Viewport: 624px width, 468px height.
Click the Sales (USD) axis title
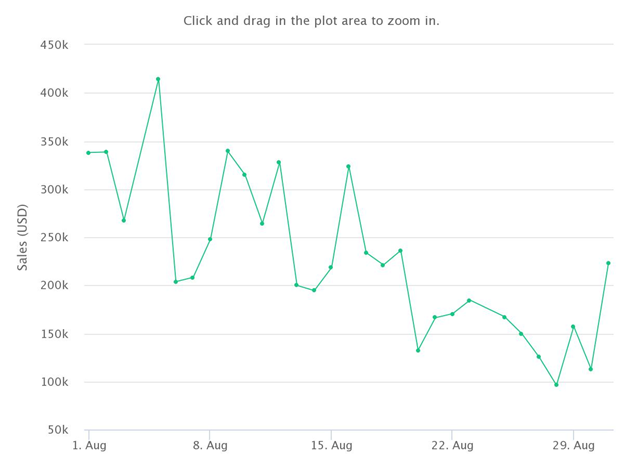click(x=23, y=237)
